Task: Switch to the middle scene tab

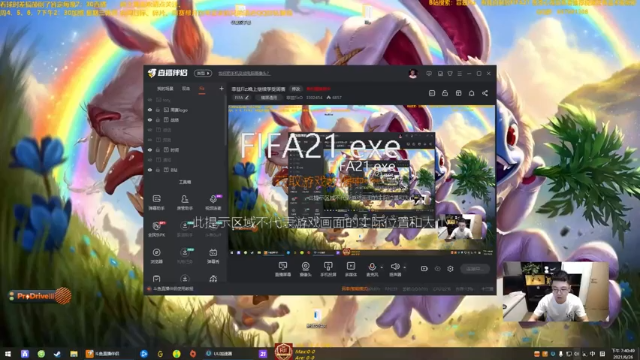Action: [x=186, y=89]
